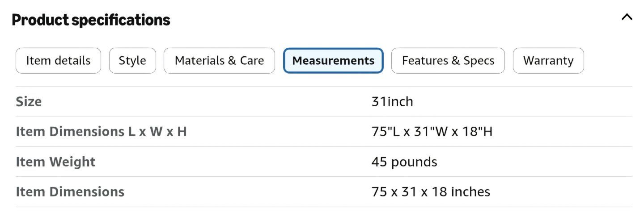Click the 75 x 31 x 18 inches value

pyautogui.click(x=431, y=192)
